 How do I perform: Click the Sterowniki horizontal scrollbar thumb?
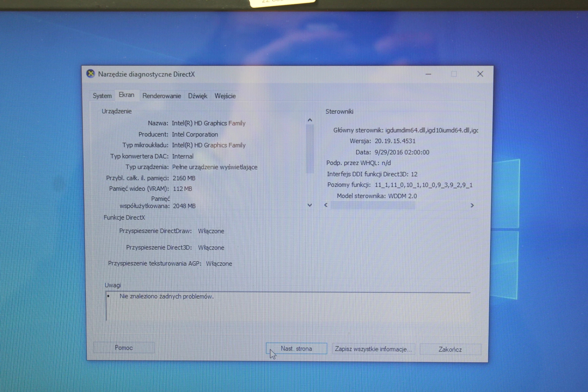(373, 205)
